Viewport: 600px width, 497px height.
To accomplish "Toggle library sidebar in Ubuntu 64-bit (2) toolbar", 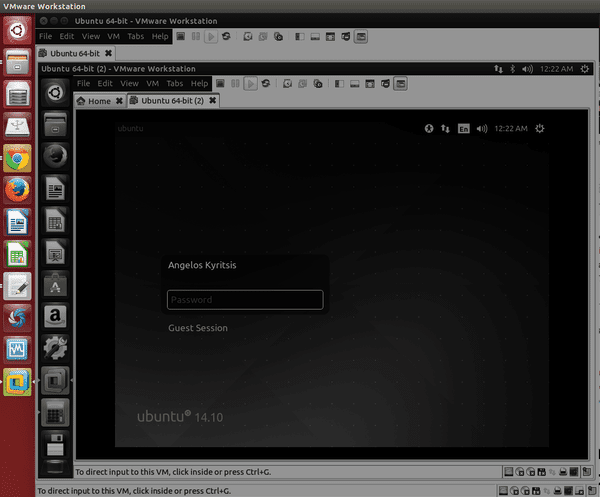I will pyautogui.click(x=339, y=83).
